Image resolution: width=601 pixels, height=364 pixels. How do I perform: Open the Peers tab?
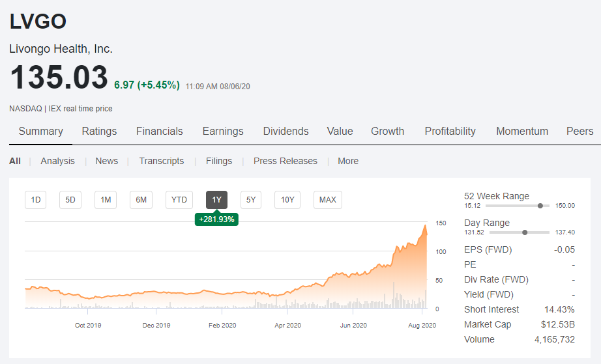580,132
